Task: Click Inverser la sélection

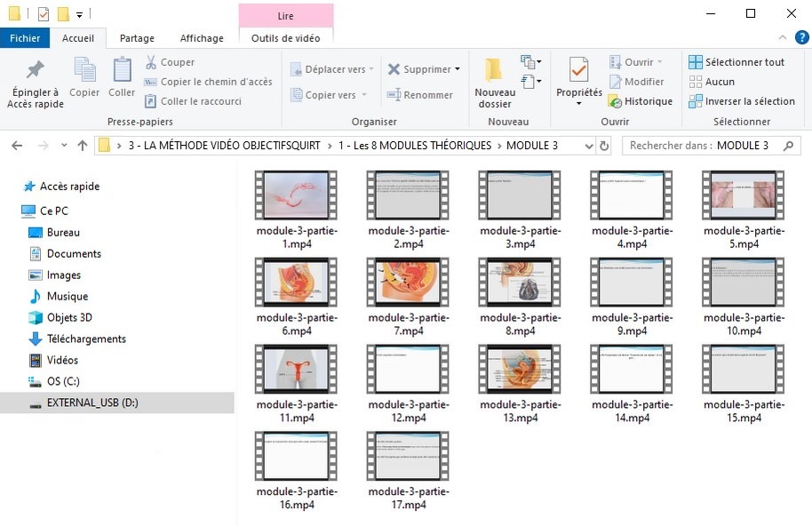Action: tap(741, 101)
